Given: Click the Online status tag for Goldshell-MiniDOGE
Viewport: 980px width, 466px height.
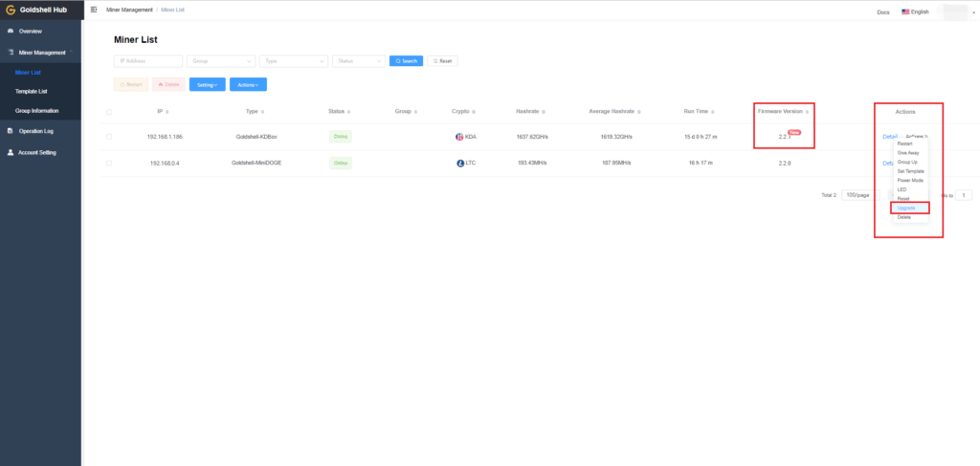Looking at the screenshot, I should (x=341, y=163).
